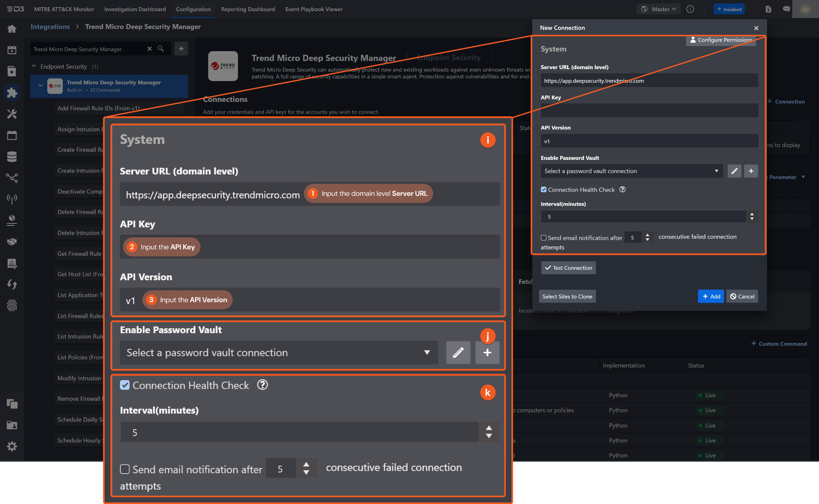This screenshot has height=504, width=819.
Task: Collapse the Endpoint Security category
Action: coord(34,66)
